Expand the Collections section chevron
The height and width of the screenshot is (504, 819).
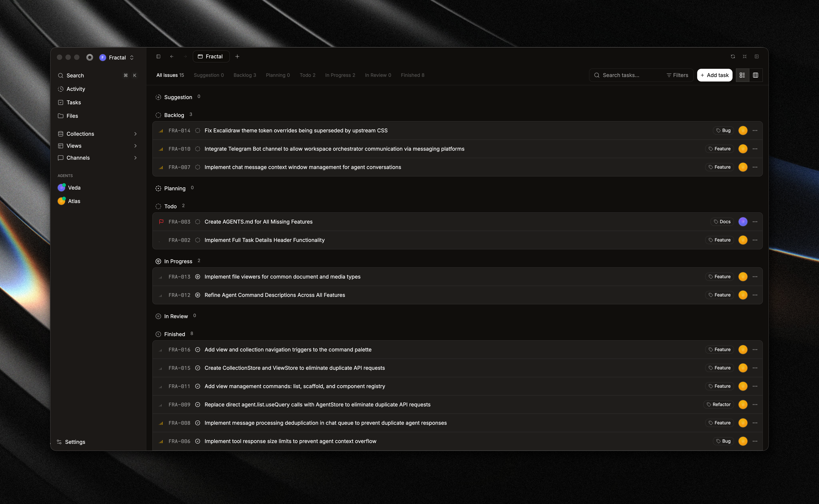[135, 134]
